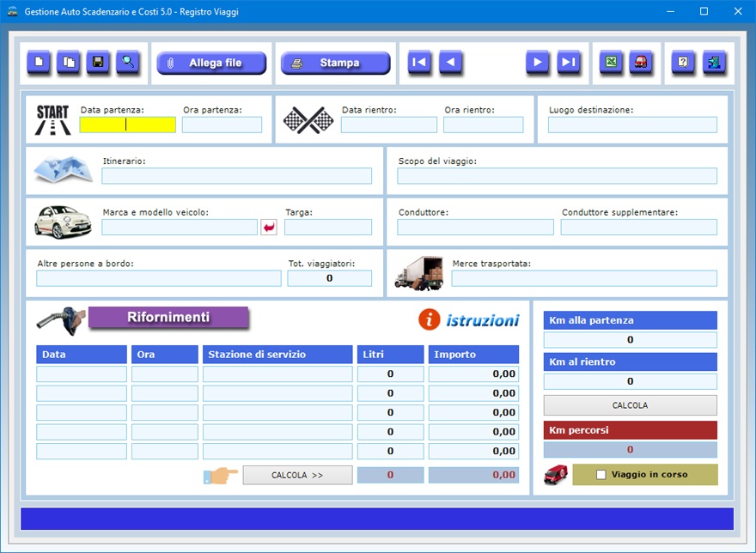Click first row Litri cell
This screenshot has height=553, width=756.
(x=391, y=374)
